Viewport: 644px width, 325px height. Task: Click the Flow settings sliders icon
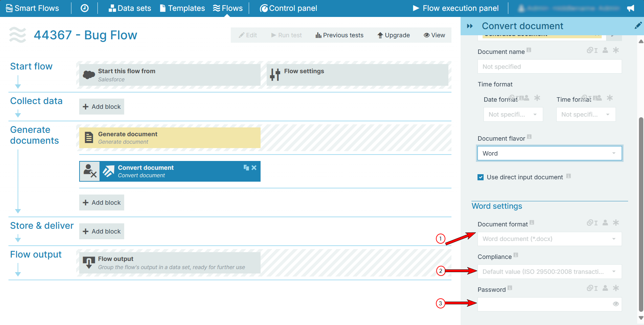[x=275, y=75]
